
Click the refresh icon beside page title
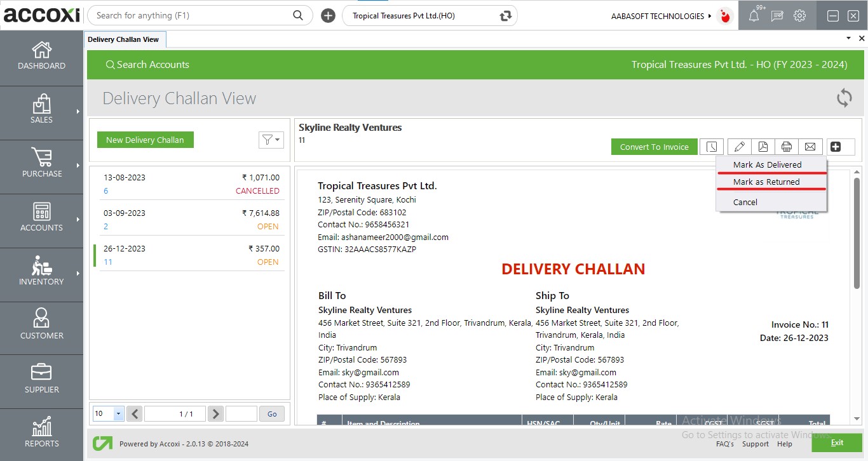(844, 98)
